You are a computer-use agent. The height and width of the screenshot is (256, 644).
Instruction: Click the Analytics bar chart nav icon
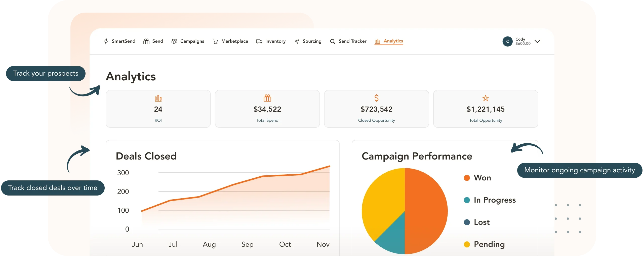(x=378, y=41)
